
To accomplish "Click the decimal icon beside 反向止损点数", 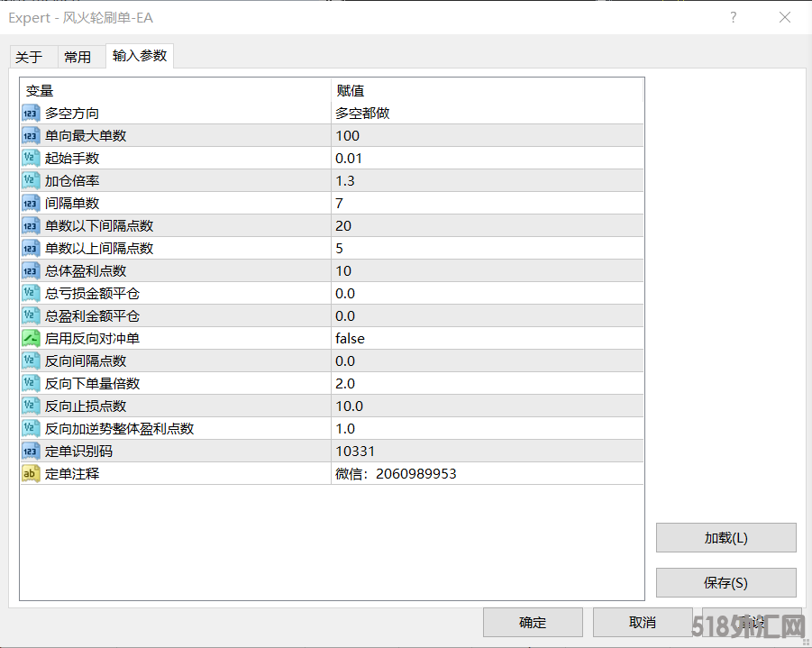I will [31, 406].
